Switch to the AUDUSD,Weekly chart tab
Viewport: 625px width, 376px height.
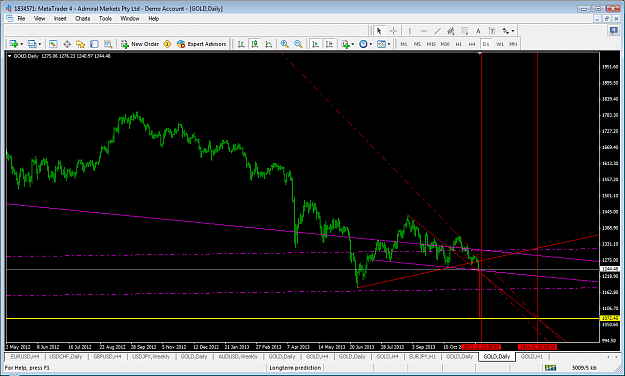click(x=238, y=356)
